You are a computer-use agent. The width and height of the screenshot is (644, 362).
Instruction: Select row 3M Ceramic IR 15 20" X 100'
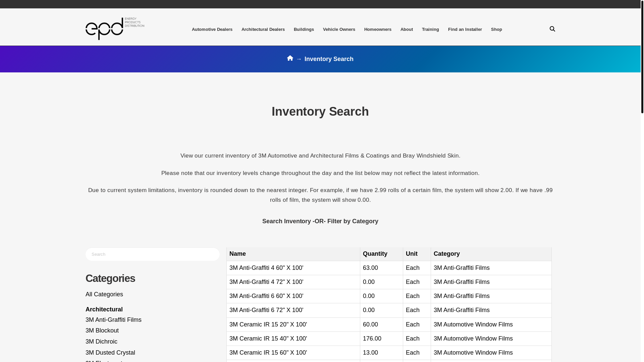389,324
